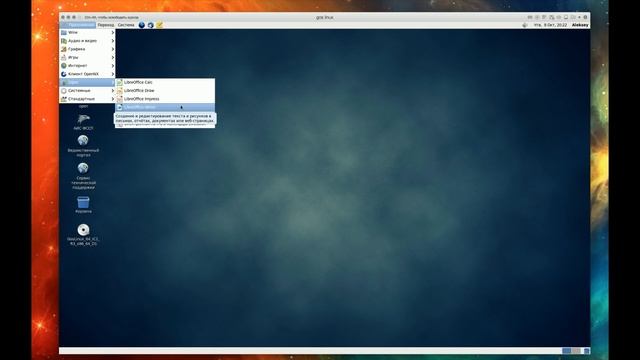Click the Системные category icon
This screenshot has height=360, width=640.
64,91
